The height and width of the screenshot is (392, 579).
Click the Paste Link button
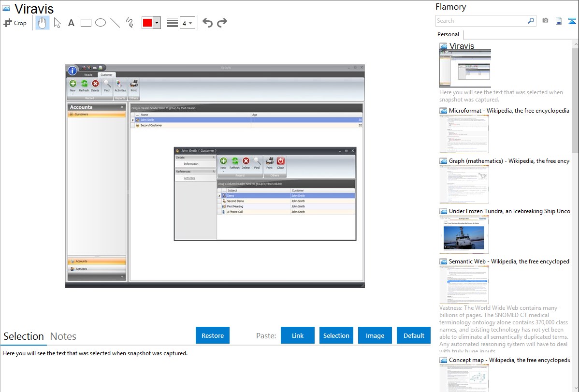298,335
